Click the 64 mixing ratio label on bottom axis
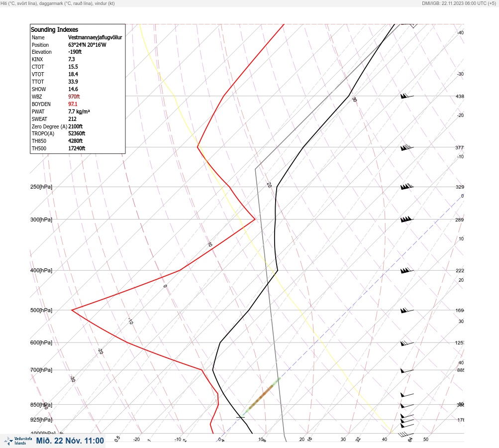The image size is (499, 448). [410, 440]
